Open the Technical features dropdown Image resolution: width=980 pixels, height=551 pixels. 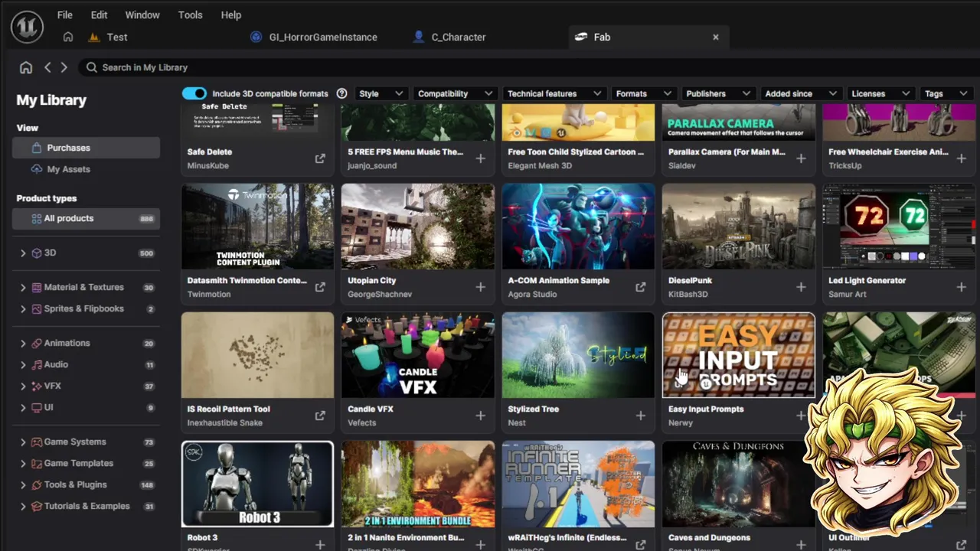555,93
